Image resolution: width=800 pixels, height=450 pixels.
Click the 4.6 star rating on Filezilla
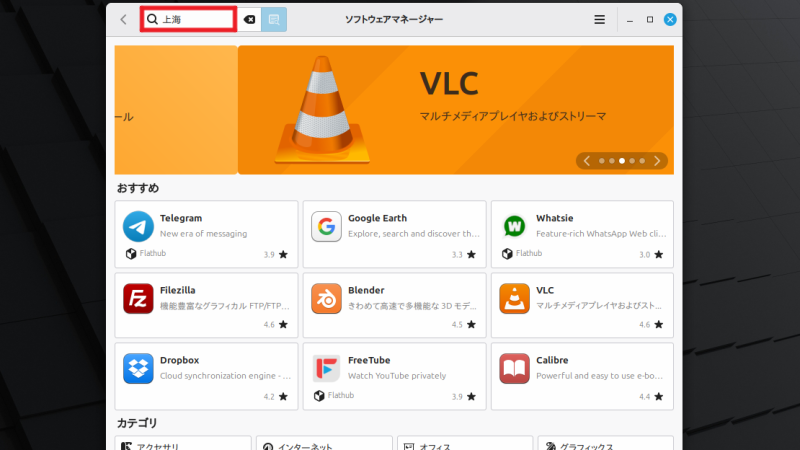pos(276,324)
